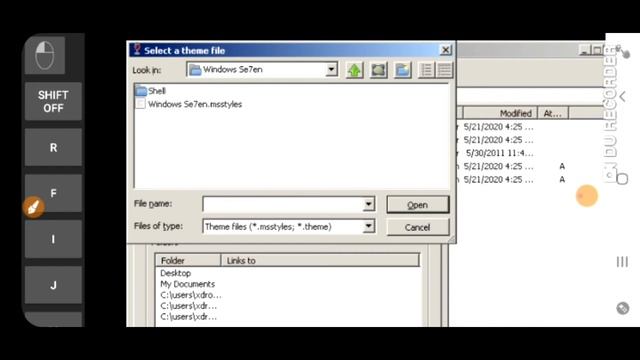Expand the Files of type dropdown
640x360 pixels.
coord(368,226)
